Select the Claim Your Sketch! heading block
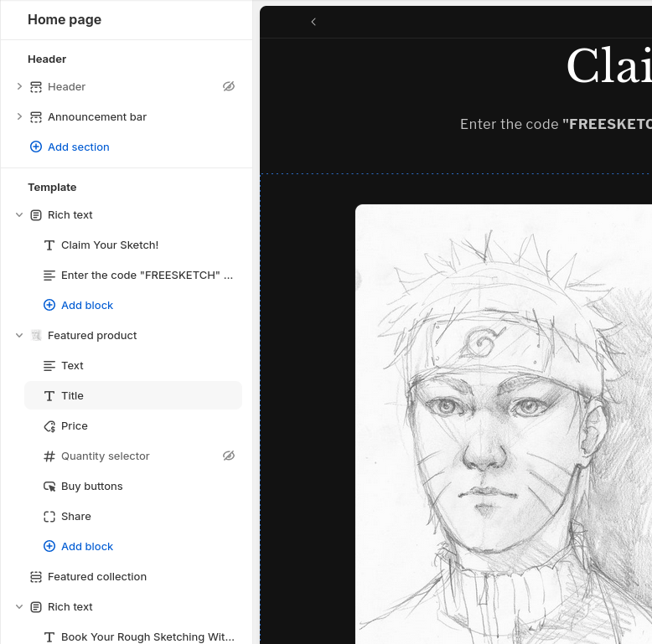 pos(109,245)
